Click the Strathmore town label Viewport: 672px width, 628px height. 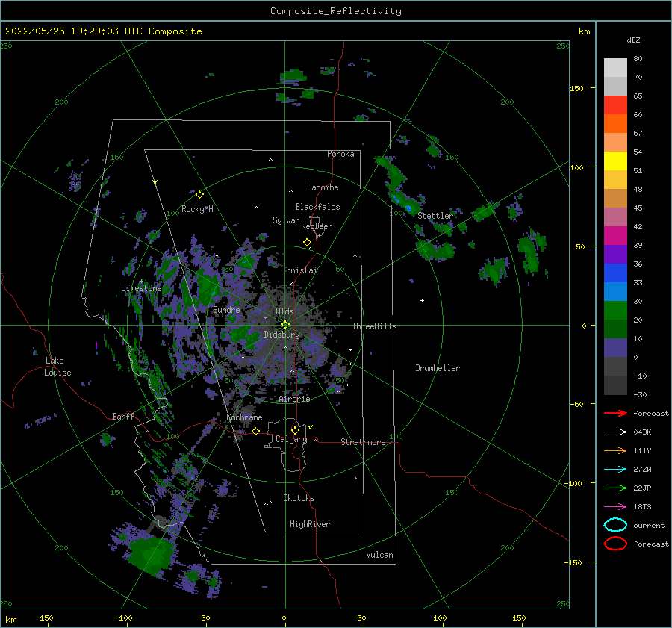coord(363,442)
